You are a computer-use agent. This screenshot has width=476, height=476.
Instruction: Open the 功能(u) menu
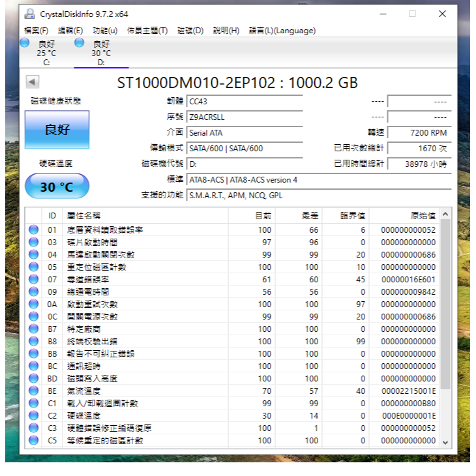pos(105,31)
